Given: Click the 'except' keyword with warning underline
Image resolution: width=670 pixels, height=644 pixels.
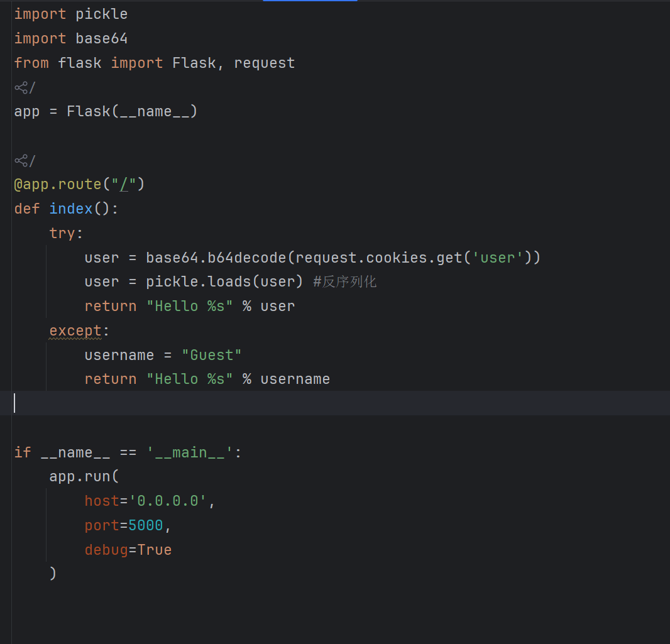Looking at the screenshot, I should (x=75, y=330).
